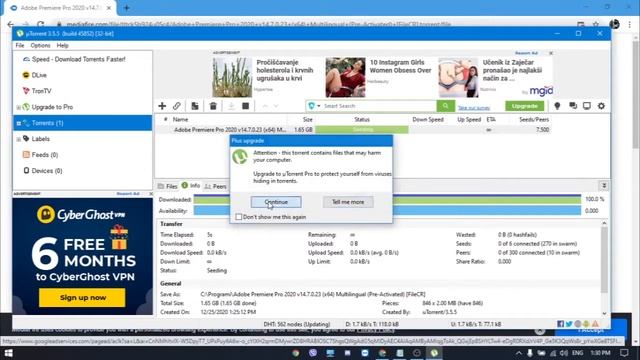640x360 pixels.
Task: Click the volume icon in system tray
Action: (x=564, y=353)
